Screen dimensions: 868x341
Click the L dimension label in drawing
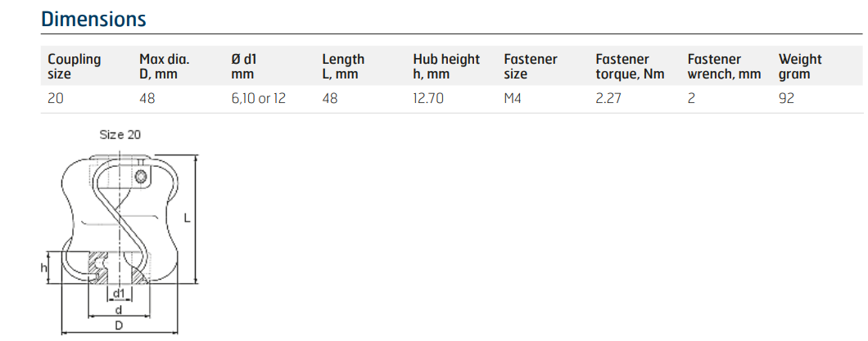coord(187,219)
